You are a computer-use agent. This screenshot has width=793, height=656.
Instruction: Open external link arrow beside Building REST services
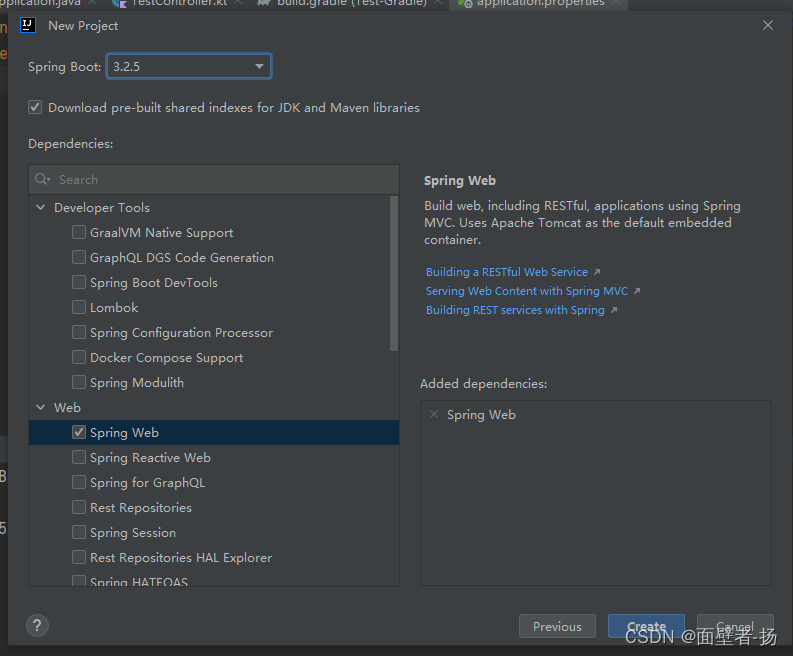point(614,310)
